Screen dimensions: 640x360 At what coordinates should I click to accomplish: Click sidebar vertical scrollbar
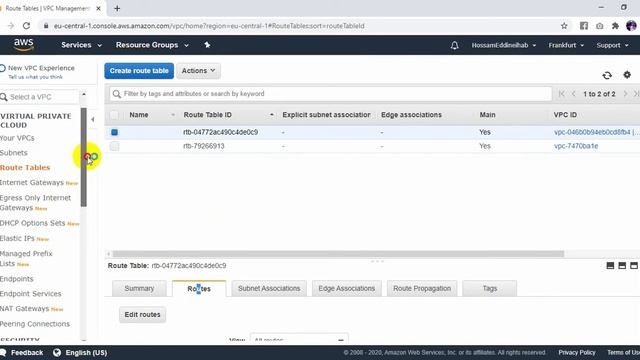84,157
